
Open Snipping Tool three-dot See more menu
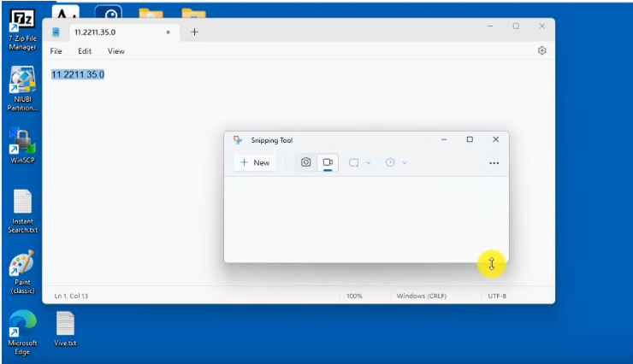point(494,163)
